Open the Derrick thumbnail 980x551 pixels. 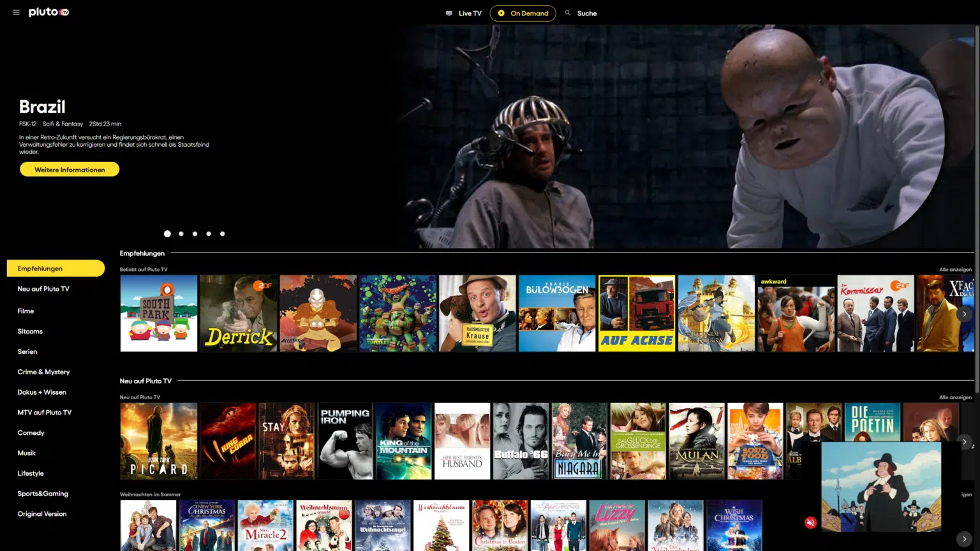coord(238,313)
